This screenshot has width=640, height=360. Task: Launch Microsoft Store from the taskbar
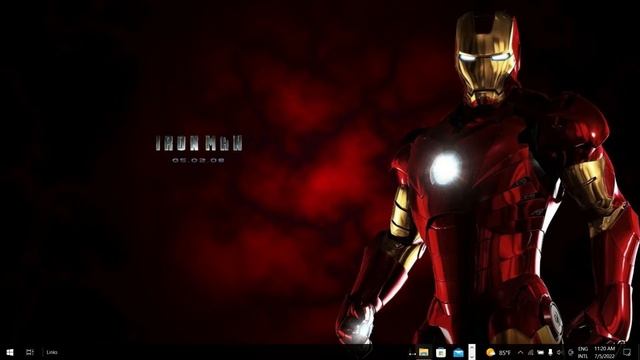point(441,353)
